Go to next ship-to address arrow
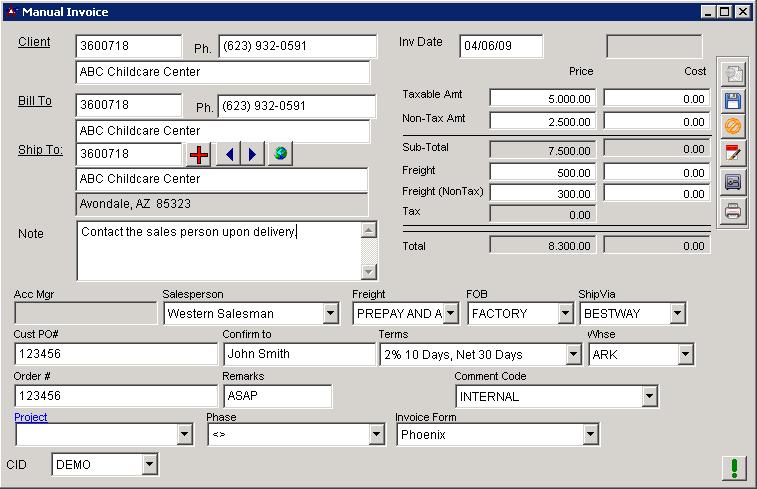This screenshot has height=489, width=757. [253, 154]
